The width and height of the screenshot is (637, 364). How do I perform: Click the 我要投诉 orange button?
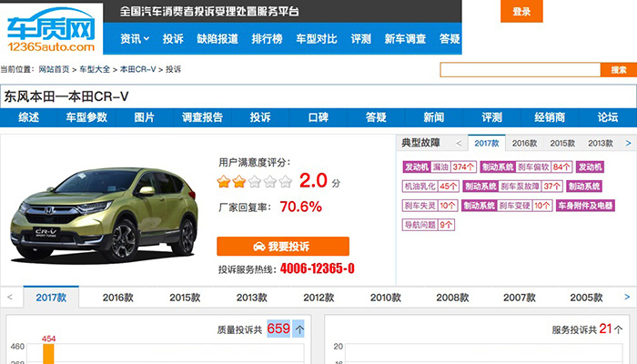pyautogui.click(x=283, y=247)
